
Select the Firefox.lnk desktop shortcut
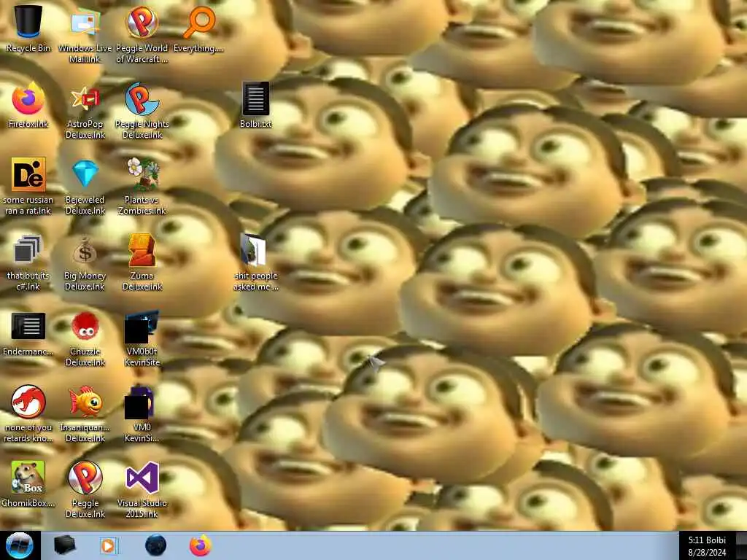tap(28, 105)
